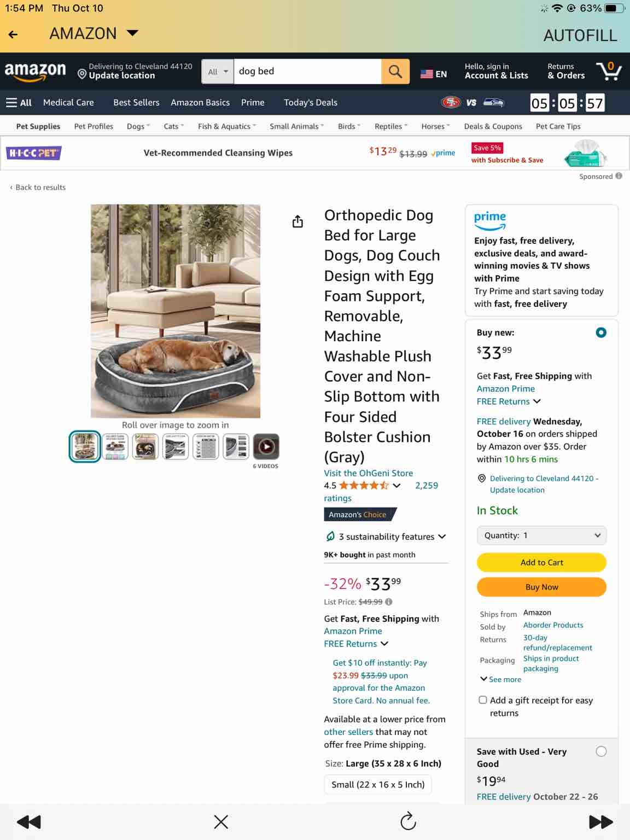This screenshot has height=840, width=630.
Task: Open the Quantity dropdown
Action: (x=542, y=535)
